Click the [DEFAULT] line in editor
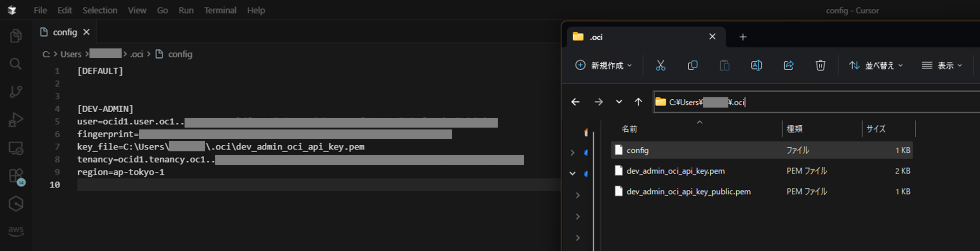The width and height of the screenshot is (980, 251). click(100, 71)
